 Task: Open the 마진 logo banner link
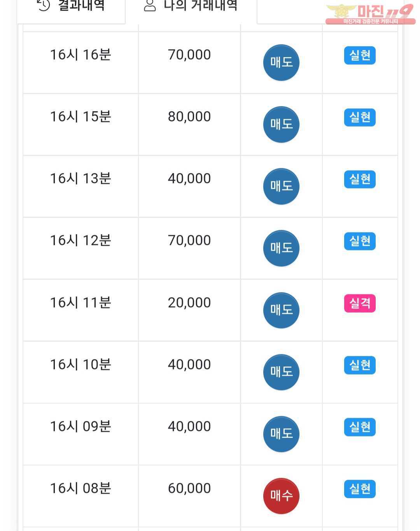point(370,14)
